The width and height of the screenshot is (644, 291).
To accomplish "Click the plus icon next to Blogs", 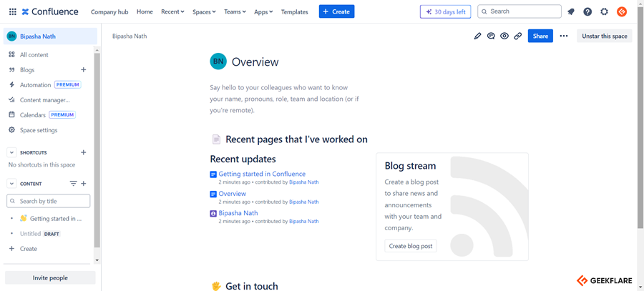I will click(x=84, y=70).
